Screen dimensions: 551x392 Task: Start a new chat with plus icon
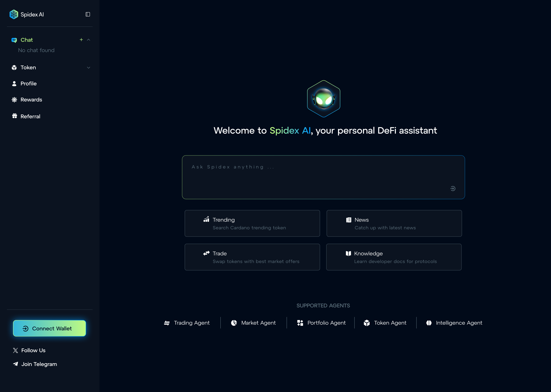pos(81,40)
